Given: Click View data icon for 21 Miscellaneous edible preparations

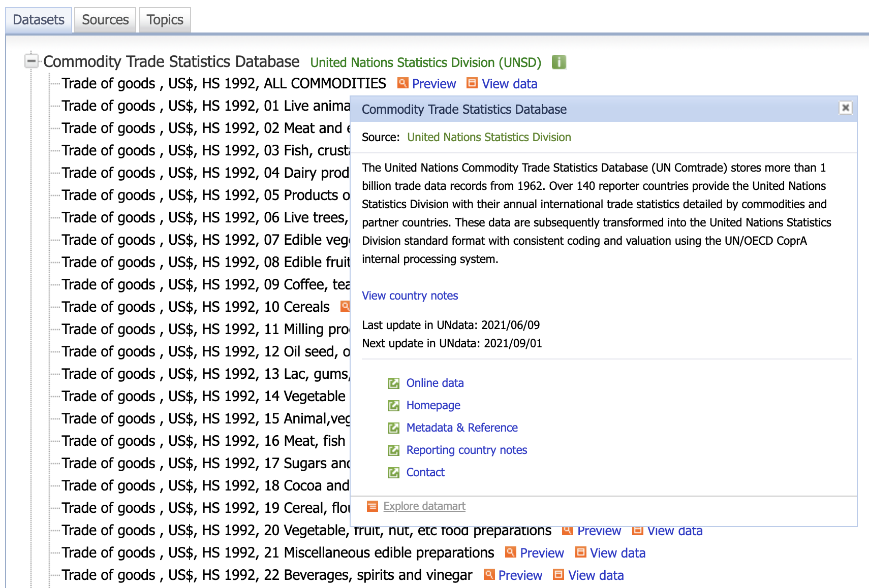Looking at the screenshot, I should (580, 552).
